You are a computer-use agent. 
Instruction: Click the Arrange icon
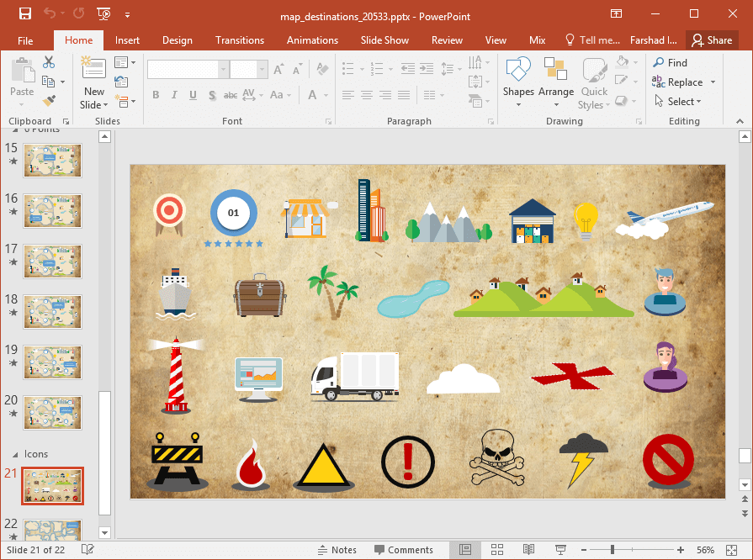[555, 80]
